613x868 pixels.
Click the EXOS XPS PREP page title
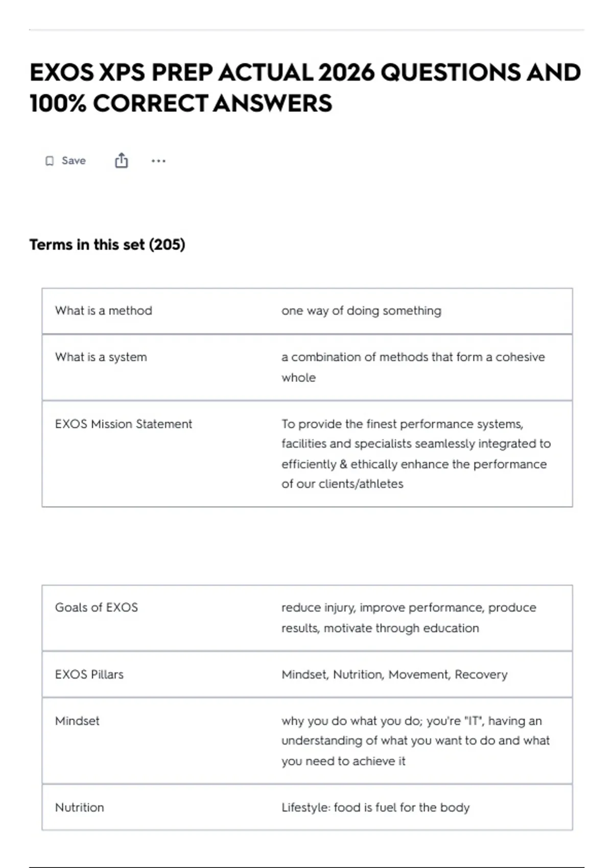coord(305,87)
